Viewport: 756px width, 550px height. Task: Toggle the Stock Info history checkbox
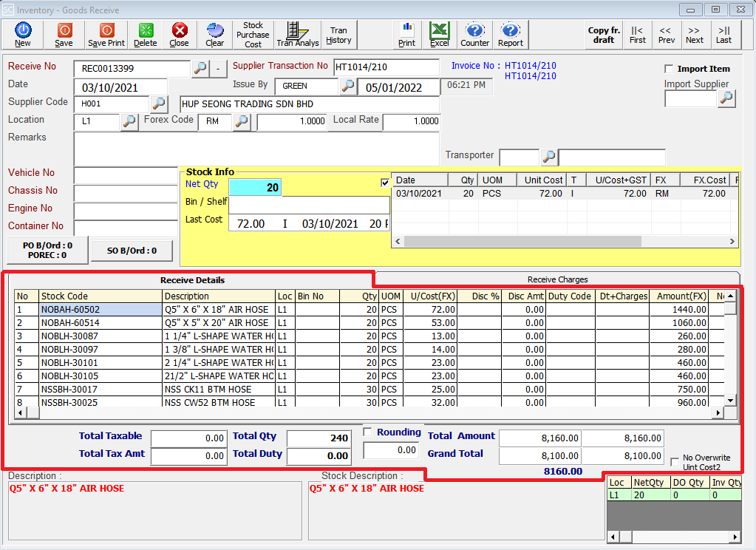tap(385, 183)
